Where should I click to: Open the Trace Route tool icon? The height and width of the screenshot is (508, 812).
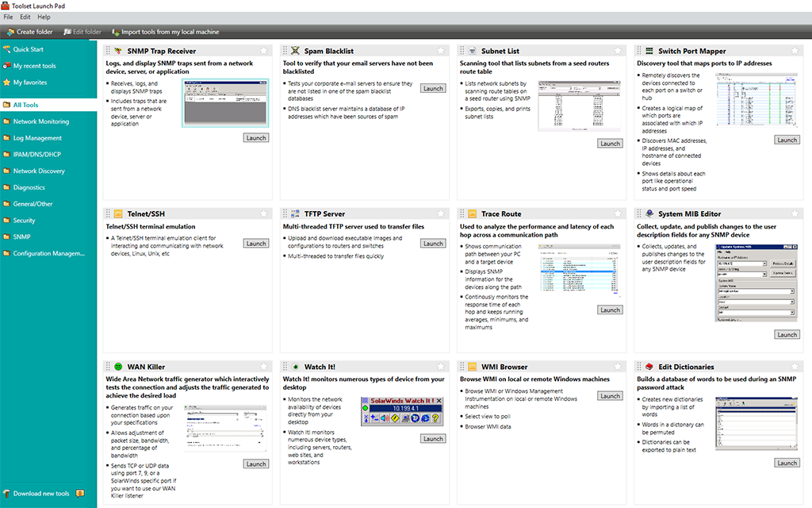click(x=474, y=213)
